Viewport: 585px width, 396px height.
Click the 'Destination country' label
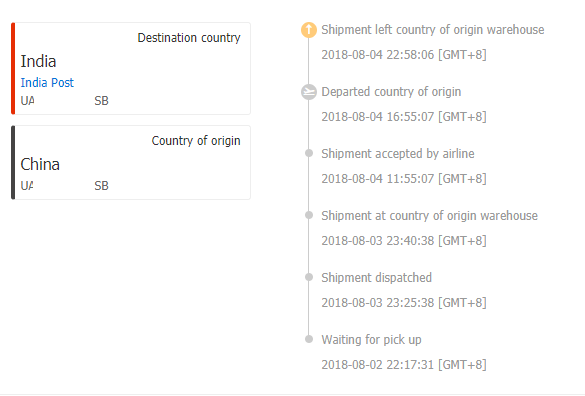pyautogui.click(x=189, y=38)
